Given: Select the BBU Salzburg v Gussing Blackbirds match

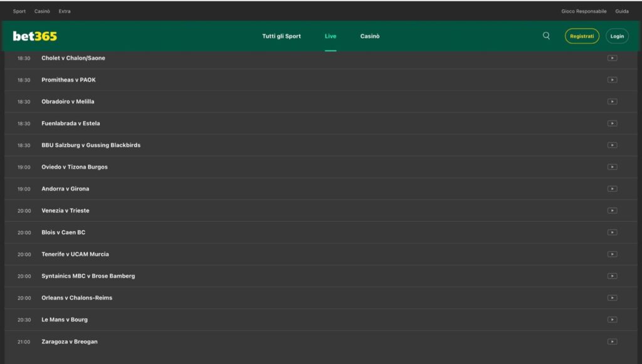Looking at the screenshot, I should point(91,145).
